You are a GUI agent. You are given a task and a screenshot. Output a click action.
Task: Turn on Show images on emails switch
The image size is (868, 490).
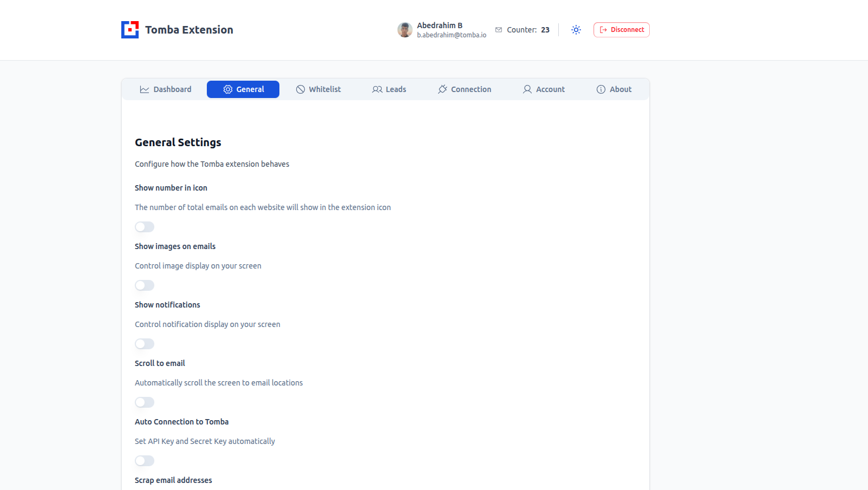tap(145, 285)
